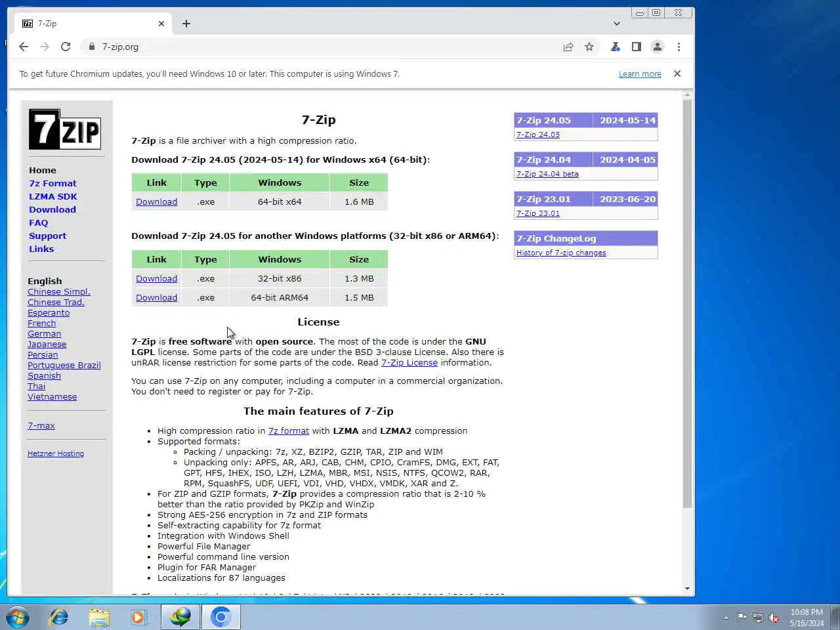This screenshot has width=840, height=630.
Task: Download the 64-bit ARM64 installer
Action: click(156, 298)
